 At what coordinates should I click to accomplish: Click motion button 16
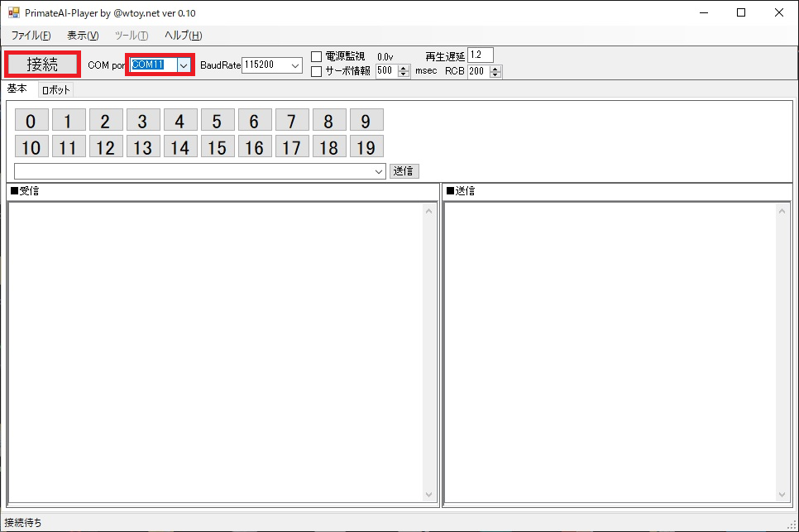pos(254,146)
